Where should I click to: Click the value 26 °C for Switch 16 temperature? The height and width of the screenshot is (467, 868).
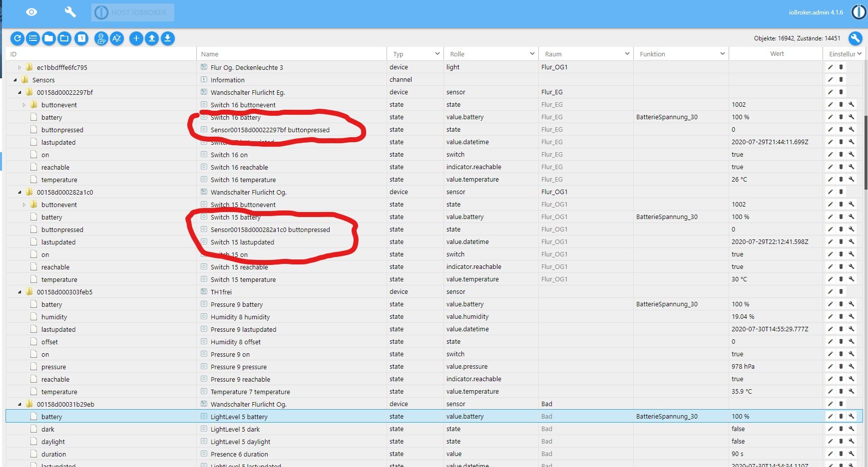click(739, 180)
